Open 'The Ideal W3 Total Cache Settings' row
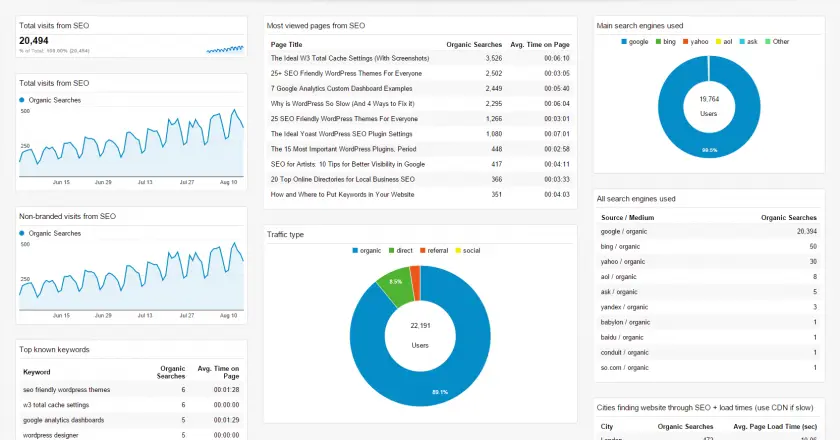Screen dimensions: 840x440 click(420, 58)
